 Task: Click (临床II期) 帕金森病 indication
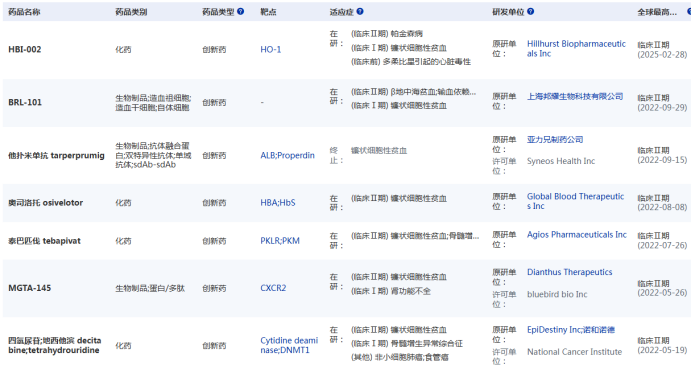click(x=387, y=34)
